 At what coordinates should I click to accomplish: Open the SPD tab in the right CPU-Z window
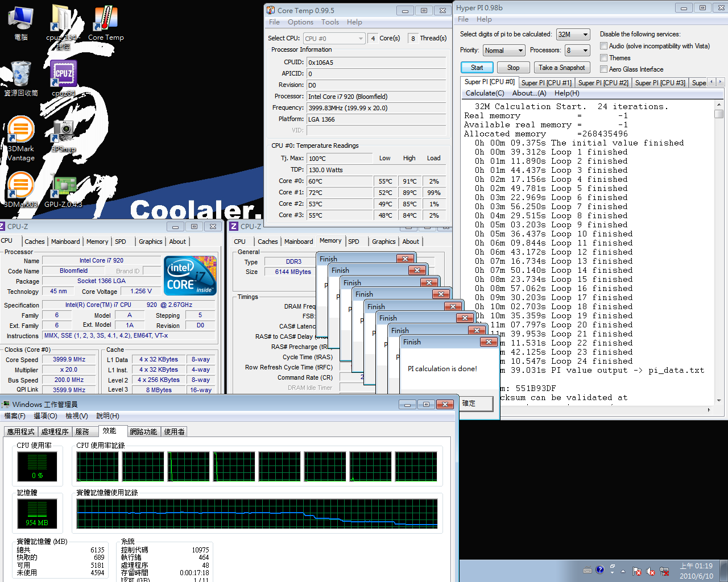354,242
